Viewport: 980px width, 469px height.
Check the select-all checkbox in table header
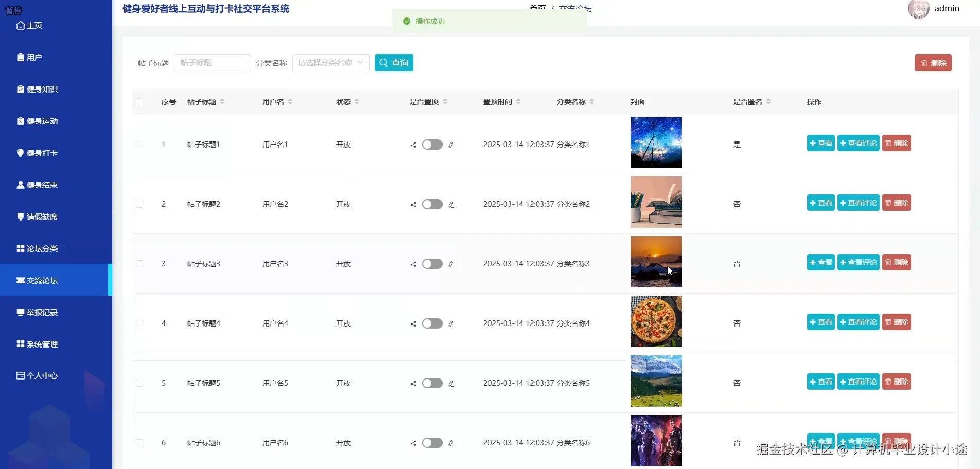139,102
